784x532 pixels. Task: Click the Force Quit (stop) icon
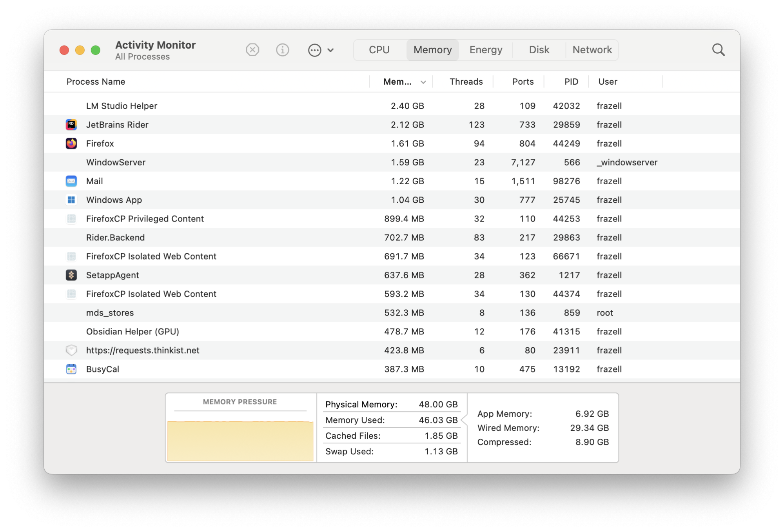252,50
